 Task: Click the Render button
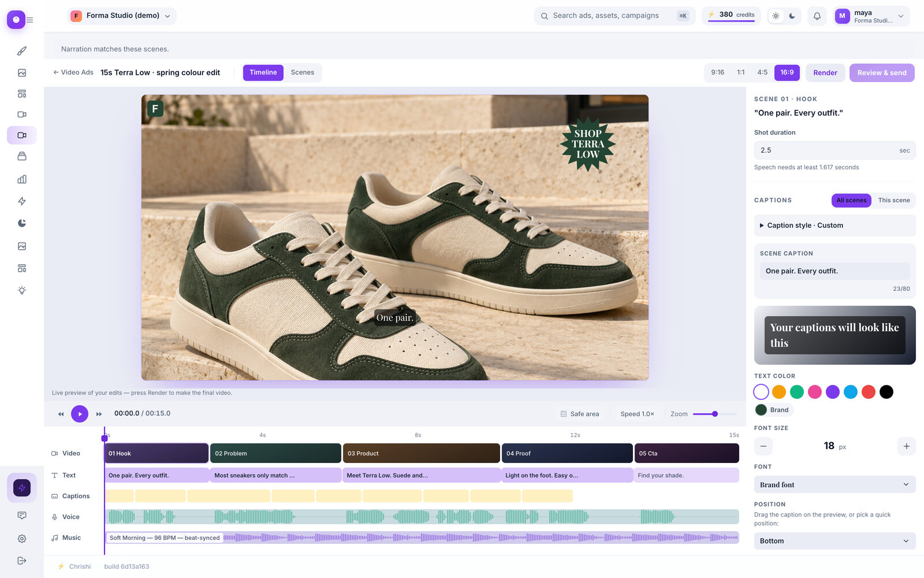click(825, 73)
